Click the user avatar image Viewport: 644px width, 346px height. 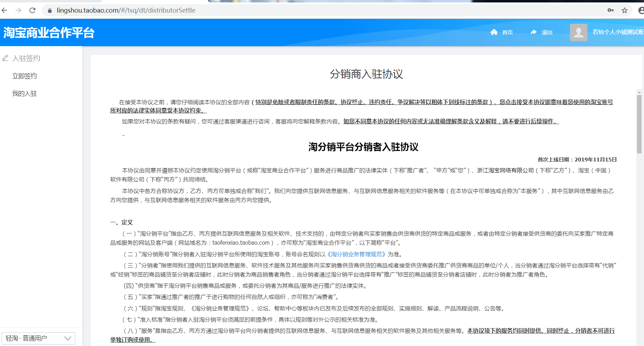579,33
